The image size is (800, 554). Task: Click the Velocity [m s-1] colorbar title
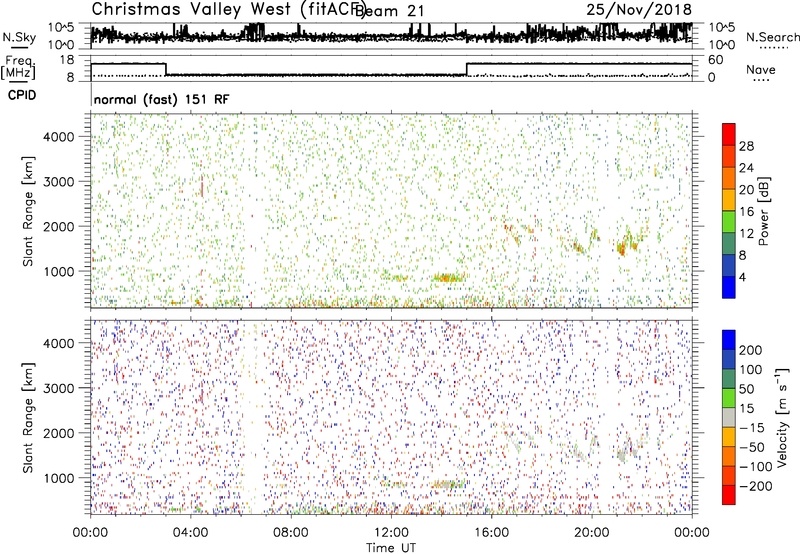point(782,418)
